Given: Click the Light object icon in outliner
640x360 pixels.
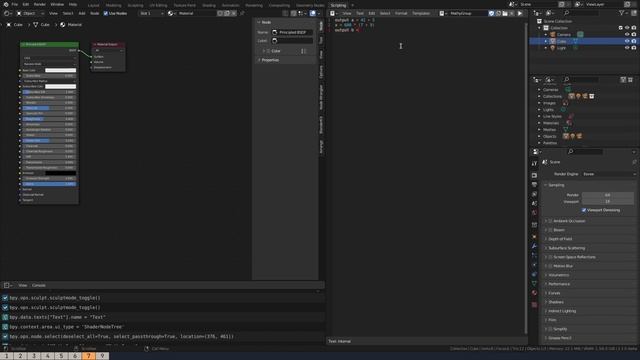Looking at the screenshot, I should 553,48.
